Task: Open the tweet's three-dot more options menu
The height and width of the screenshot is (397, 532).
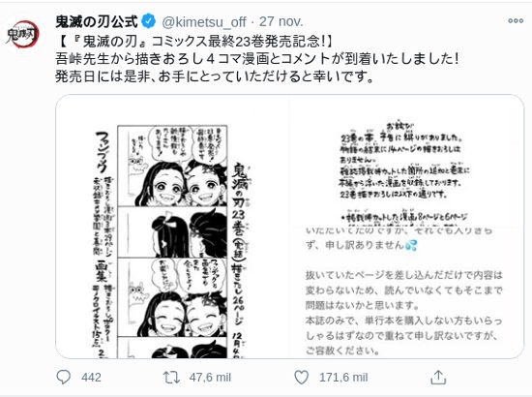Action: point(516,21)
